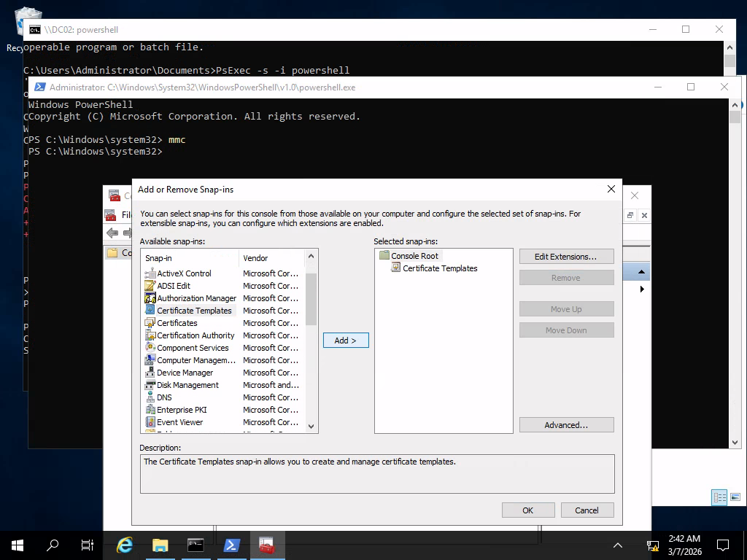Select the ADSI Edit snap-in

pos(174,286)
